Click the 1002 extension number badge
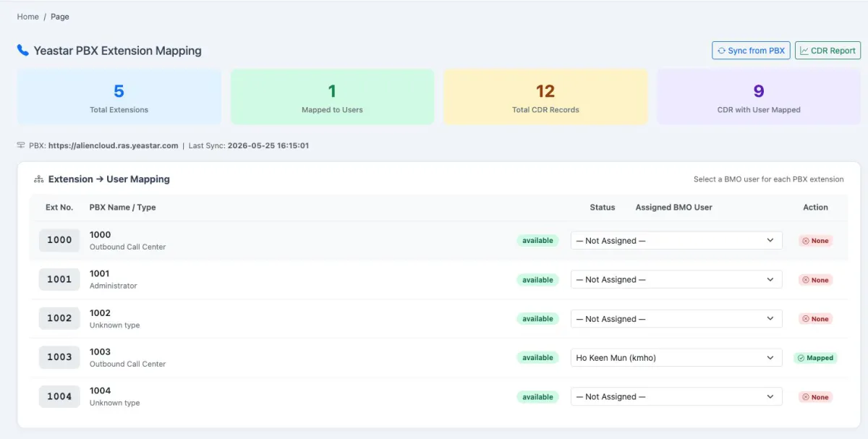This screenshot has height=439, width=868. (59, 318)
